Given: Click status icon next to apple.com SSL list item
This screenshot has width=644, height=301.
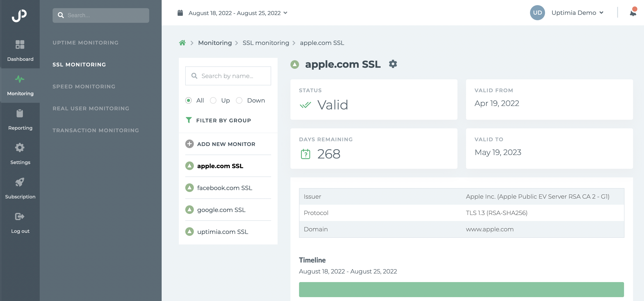Looking at the screenshot, I should click(x=189, y=166).
